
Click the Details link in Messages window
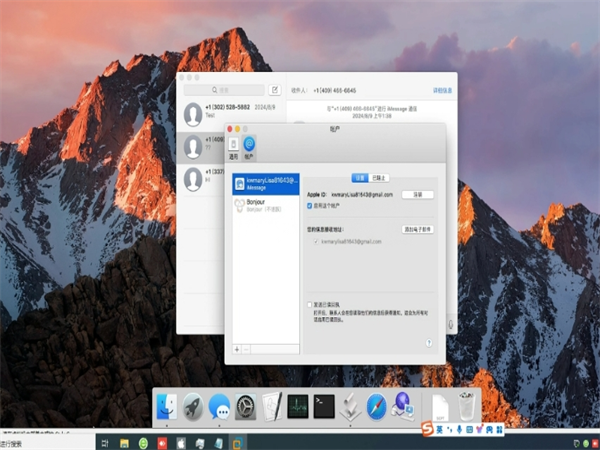[x=443, y=90]
